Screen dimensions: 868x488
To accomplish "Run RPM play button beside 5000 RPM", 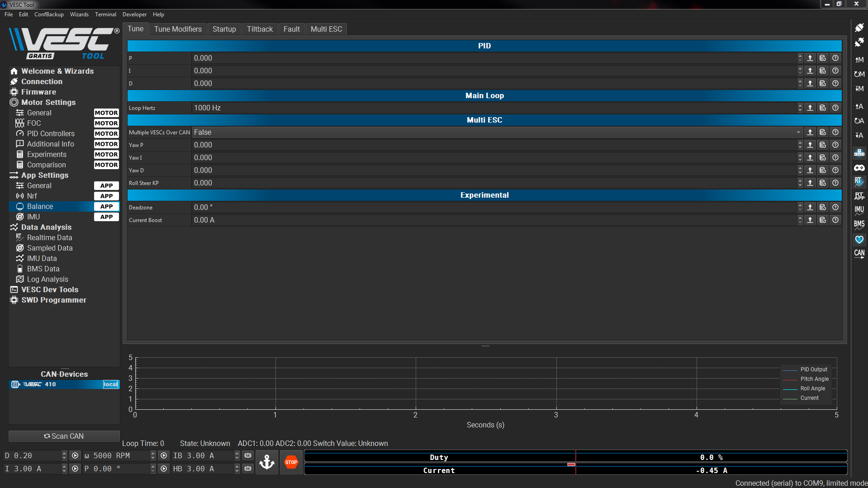I will coord(164,456).
